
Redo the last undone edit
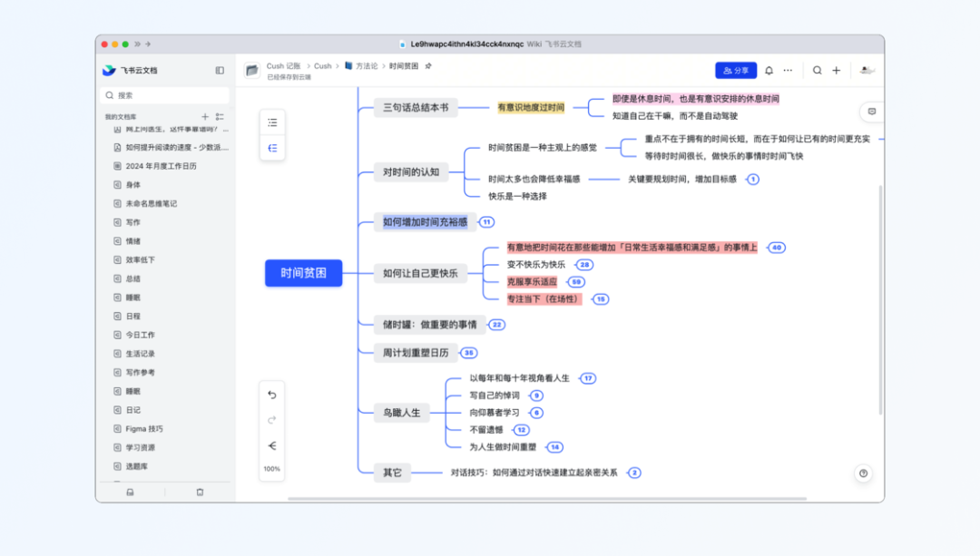coord(272,420)
